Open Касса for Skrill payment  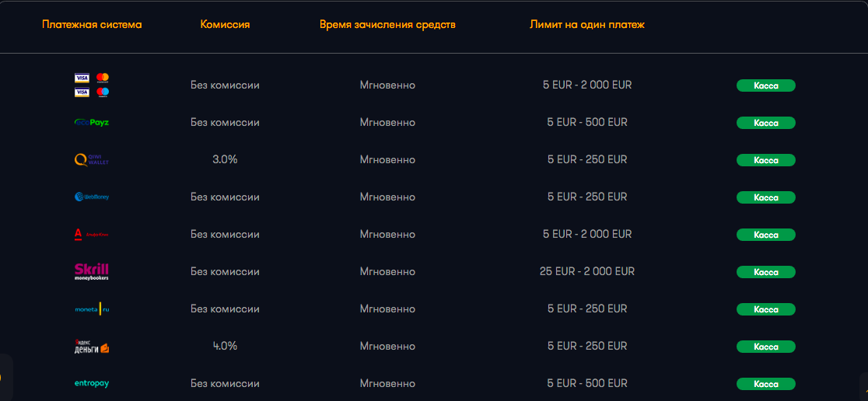pyautogui.click(x=765, y=272)
